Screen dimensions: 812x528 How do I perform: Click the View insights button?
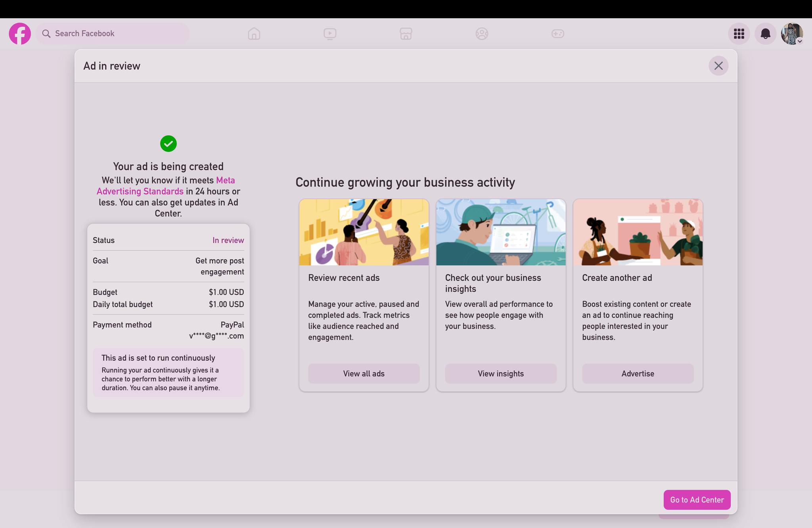point(501,374)
